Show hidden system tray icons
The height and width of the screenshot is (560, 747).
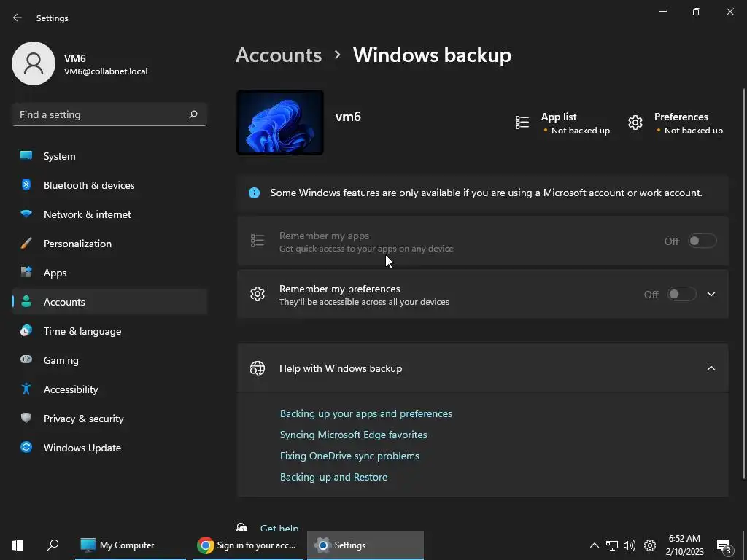[x=595, y=545]
